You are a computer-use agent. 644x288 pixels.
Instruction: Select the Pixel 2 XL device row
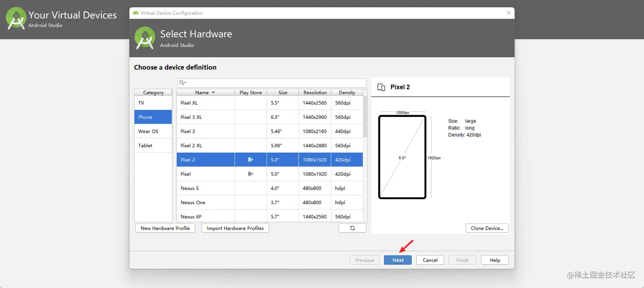pyautogui.click(x=270, y=145)
